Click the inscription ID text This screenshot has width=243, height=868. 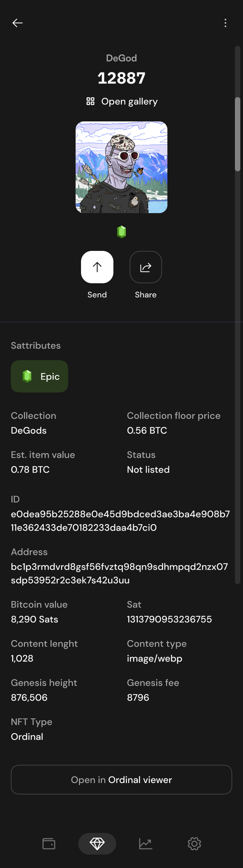[120, 521]
